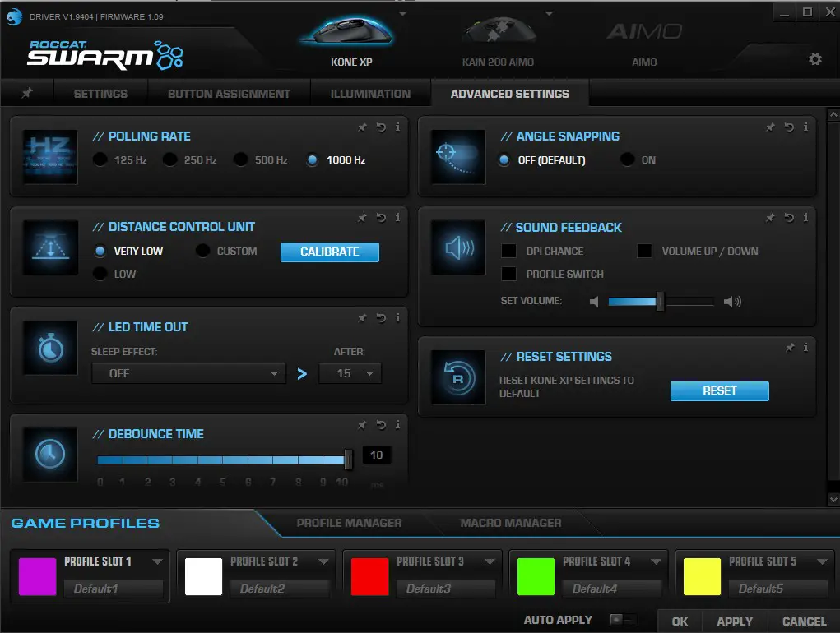Open the dropdown arrow beside Kone XP
This screenshot has width=840, height=633.
pyautogui.click(x=403, y=13)
